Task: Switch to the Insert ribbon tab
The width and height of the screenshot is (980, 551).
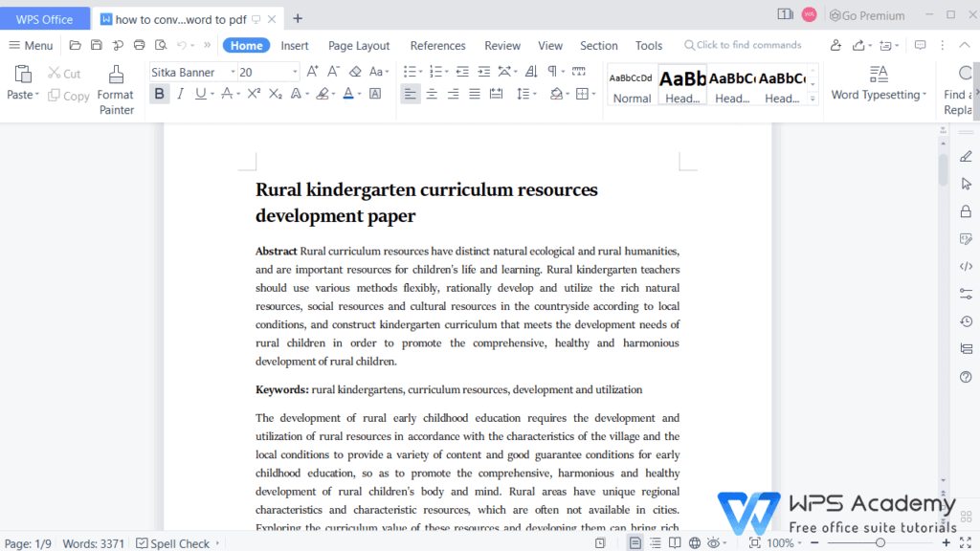Action: pyautogui.click(x=295, y=45)
